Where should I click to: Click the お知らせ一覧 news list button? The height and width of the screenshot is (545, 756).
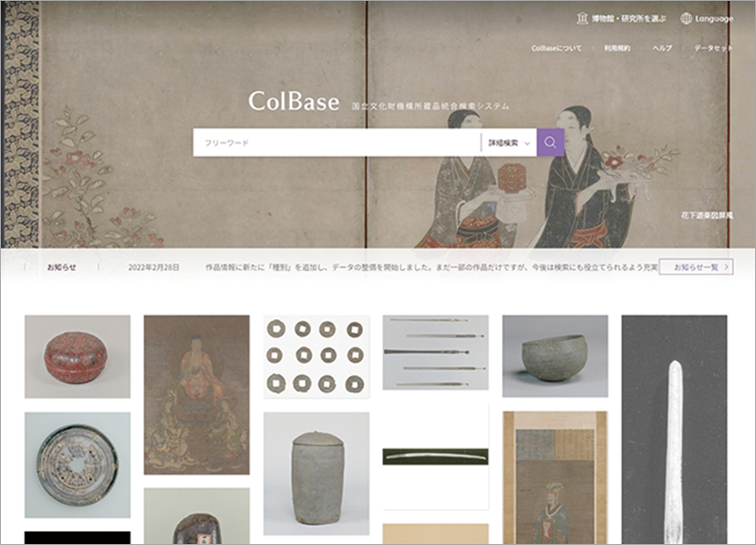(696, 266)
